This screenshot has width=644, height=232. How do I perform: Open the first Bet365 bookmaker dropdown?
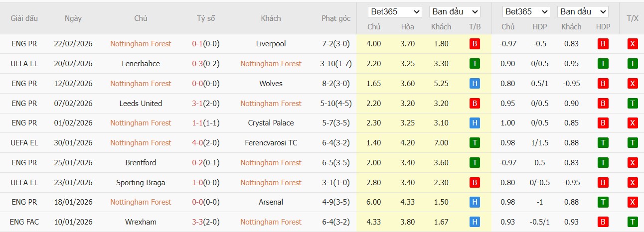coord(395,11)
